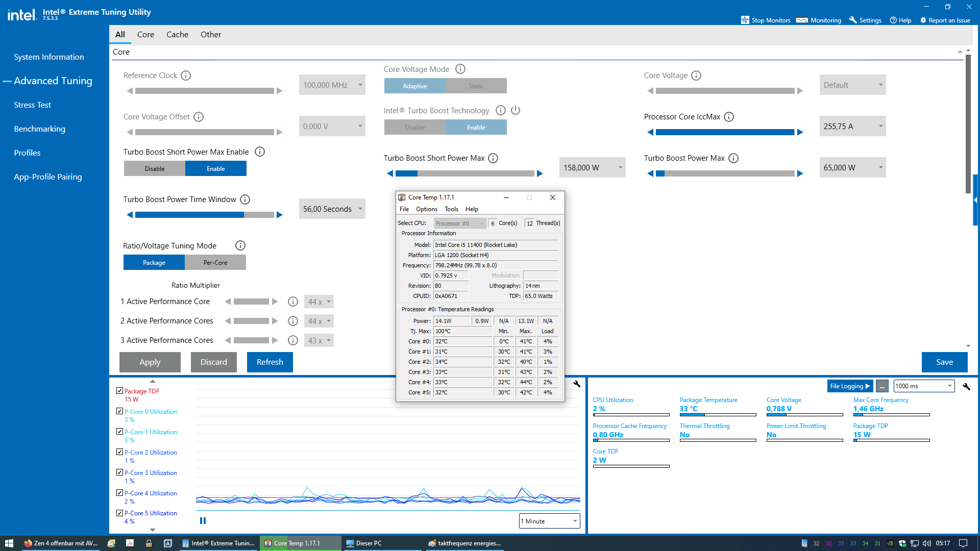
Task: Switch Ratio/Voltage Tuning Mode to Per-Core
Action: (215, 262)
